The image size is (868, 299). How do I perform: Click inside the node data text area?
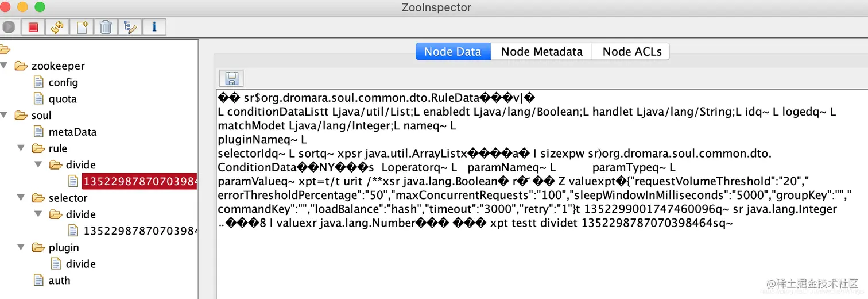[x=542, y=194]
